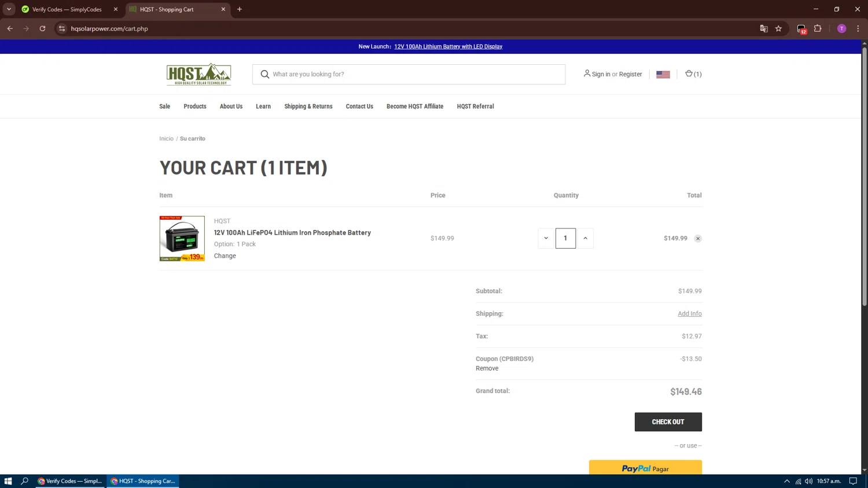Click the HQST logo

tap(198, 74)
